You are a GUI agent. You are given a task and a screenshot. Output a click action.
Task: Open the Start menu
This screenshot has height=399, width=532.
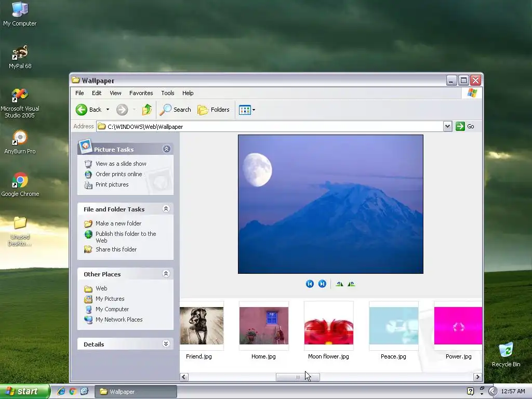point(24,391)
